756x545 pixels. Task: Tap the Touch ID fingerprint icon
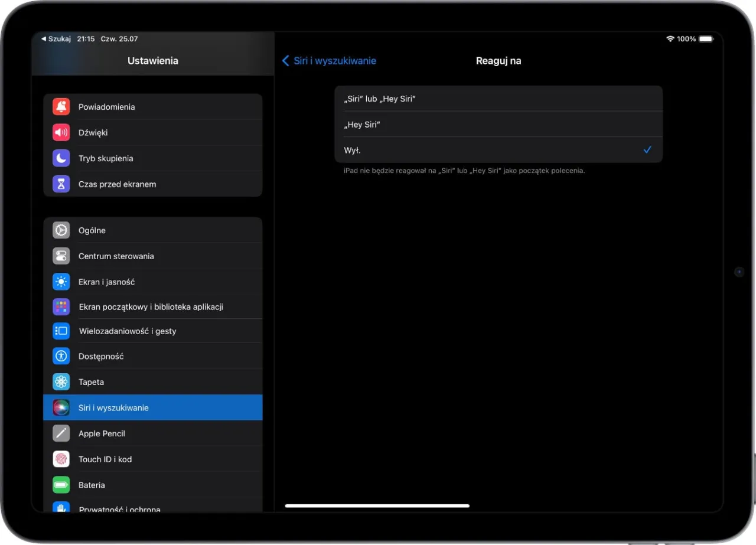(x=61, y=459)
